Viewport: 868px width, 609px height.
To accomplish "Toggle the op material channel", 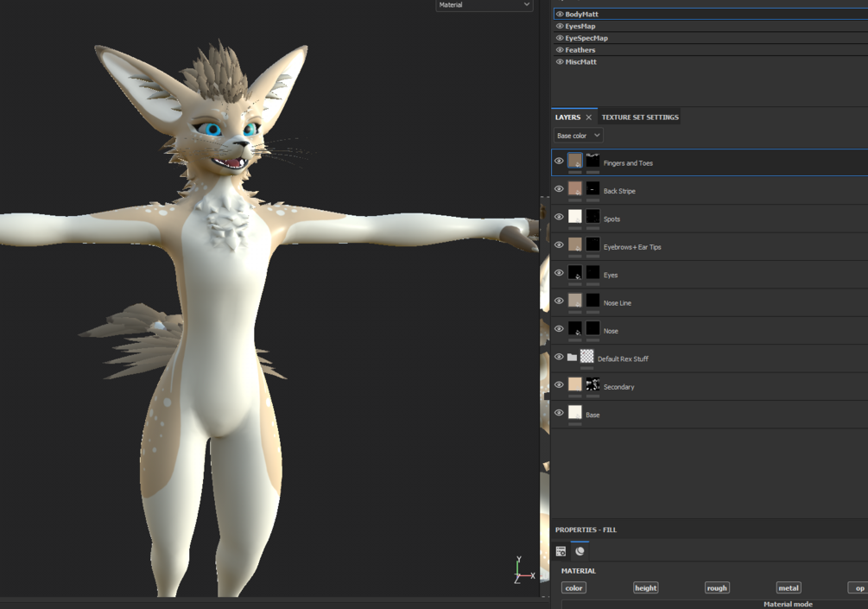I will point(858,588).
